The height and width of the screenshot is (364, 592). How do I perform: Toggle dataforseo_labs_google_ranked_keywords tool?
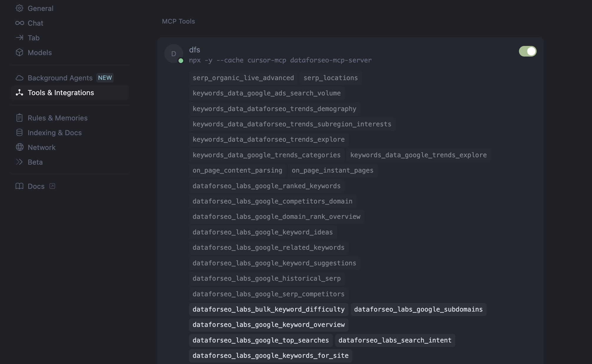click(267, 186)
